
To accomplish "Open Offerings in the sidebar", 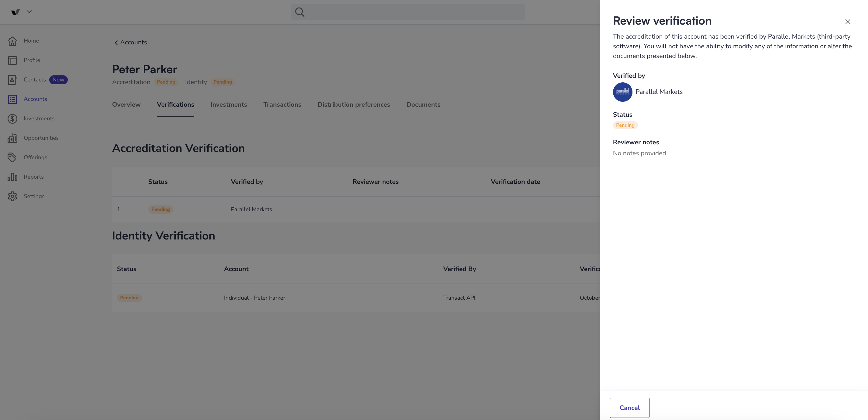I will (x=35, y=158).
